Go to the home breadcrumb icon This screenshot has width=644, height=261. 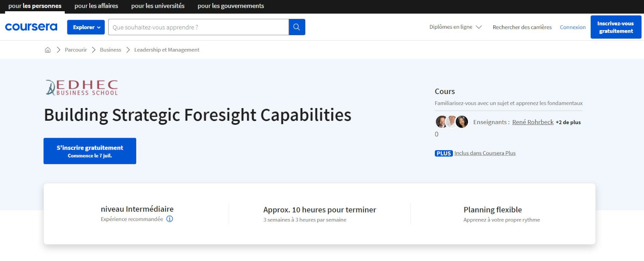coord(48,50)
